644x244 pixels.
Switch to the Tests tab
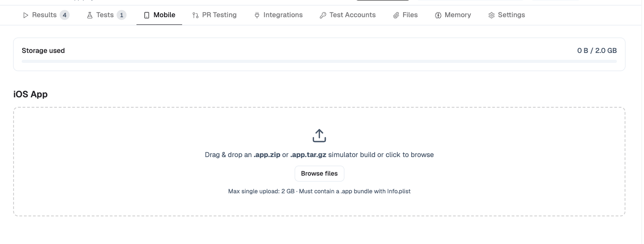coord(106,15)
